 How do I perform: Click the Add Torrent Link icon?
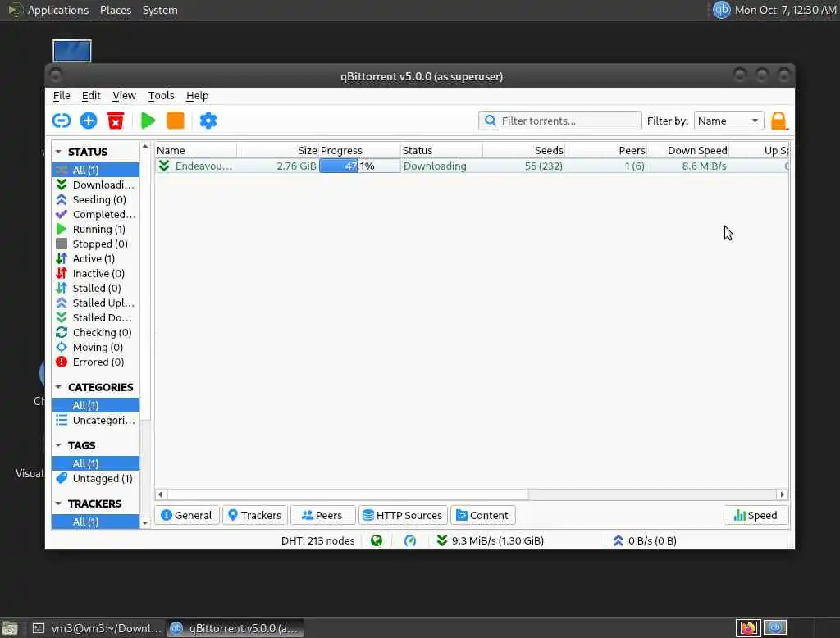coord(61,121)
